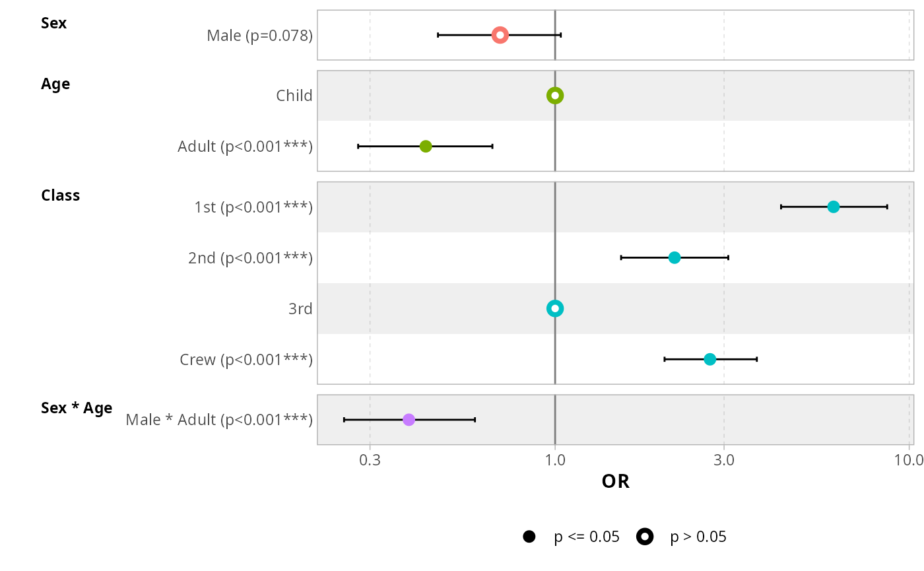The image size is (924, 571).
Task: Click the 3.0 tick label on axis
Action: tap(724, 459)
